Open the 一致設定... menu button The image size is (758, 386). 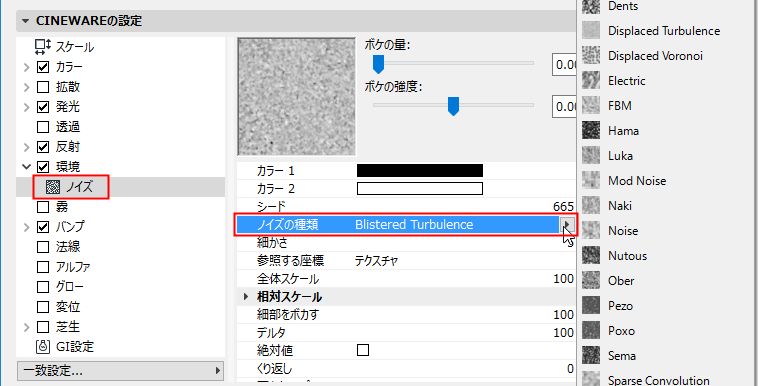point(120,371)
